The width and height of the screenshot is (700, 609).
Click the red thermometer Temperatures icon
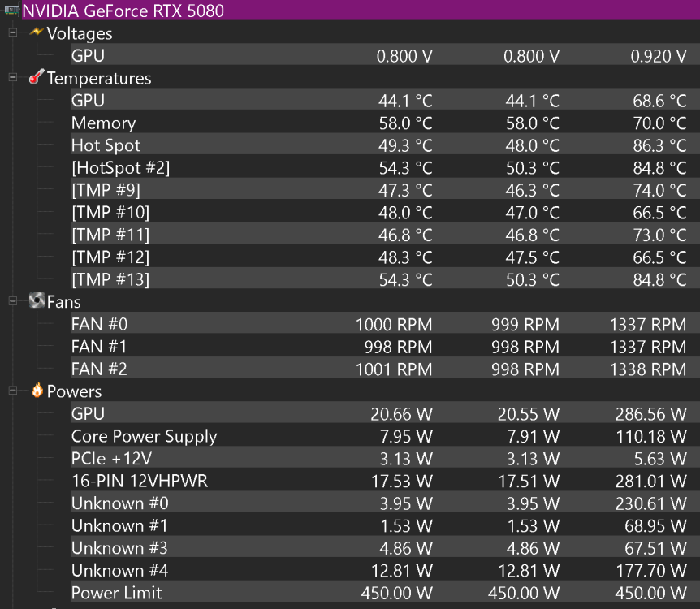click(x=37, y=77)
